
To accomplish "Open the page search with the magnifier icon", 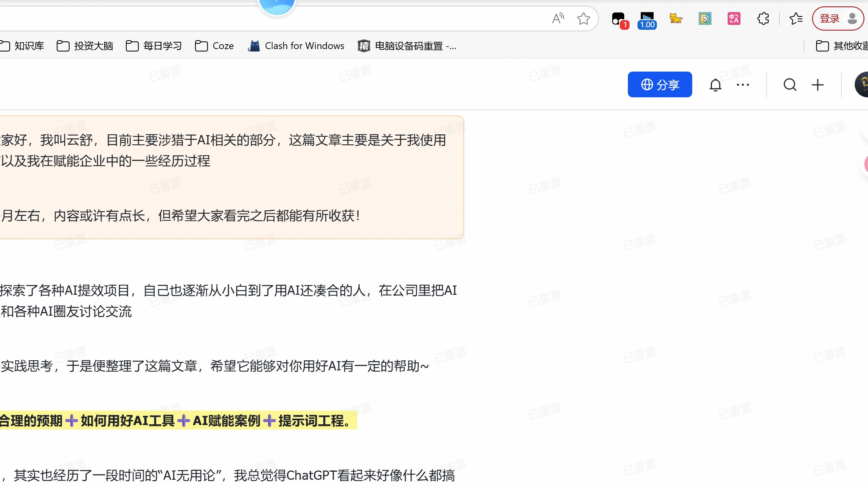I will (x=790, y=84).
